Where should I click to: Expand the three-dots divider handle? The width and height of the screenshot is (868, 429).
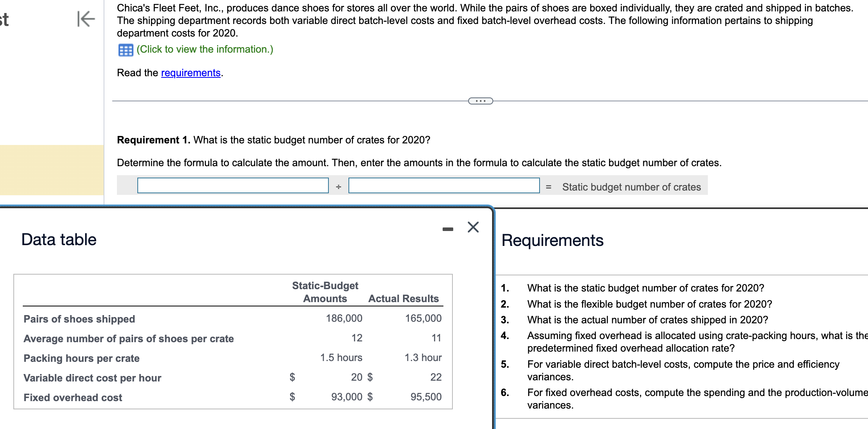click(480, 101)
